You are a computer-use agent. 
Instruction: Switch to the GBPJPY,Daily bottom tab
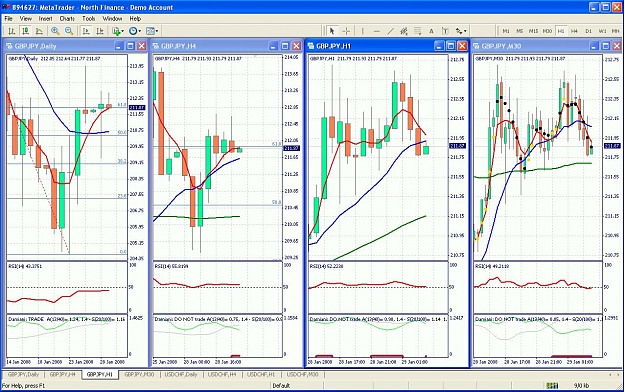tap(23, 374)
